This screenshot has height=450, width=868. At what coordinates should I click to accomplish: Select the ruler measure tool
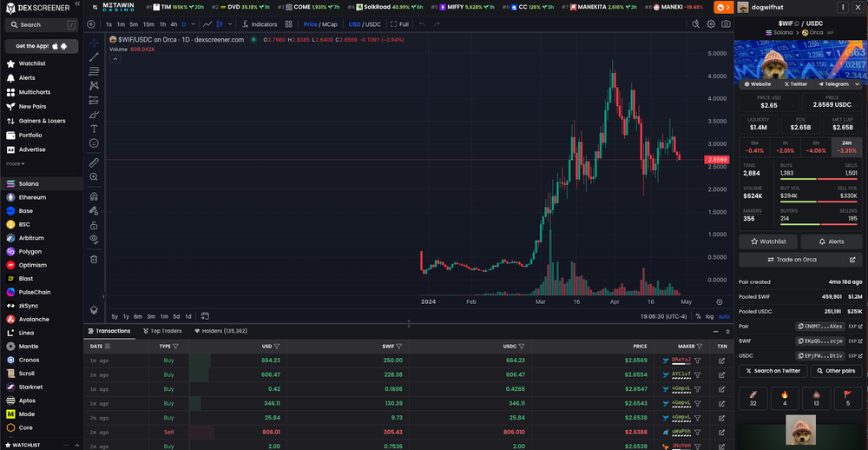pyautogui.click(x=94, y=162)
